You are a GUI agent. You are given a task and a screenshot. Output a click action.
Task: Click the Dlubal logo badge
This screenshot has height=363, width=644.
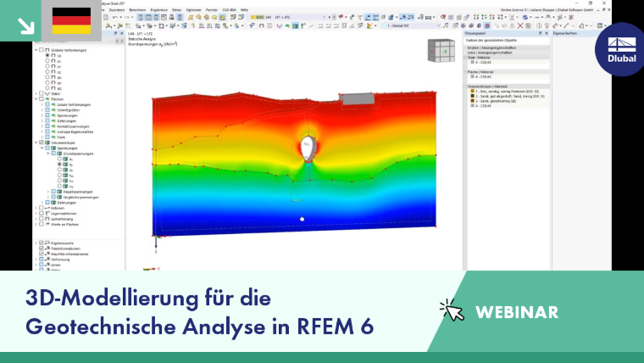point(621,49)
